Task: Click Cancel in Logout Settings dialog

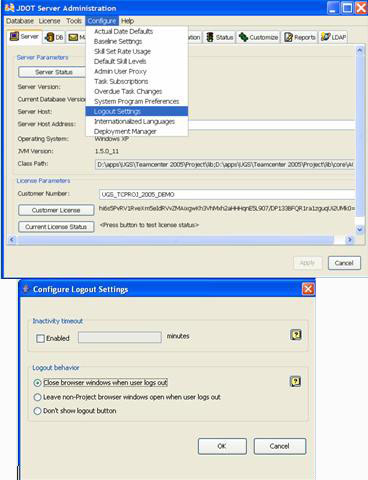Action: (279, 446)
